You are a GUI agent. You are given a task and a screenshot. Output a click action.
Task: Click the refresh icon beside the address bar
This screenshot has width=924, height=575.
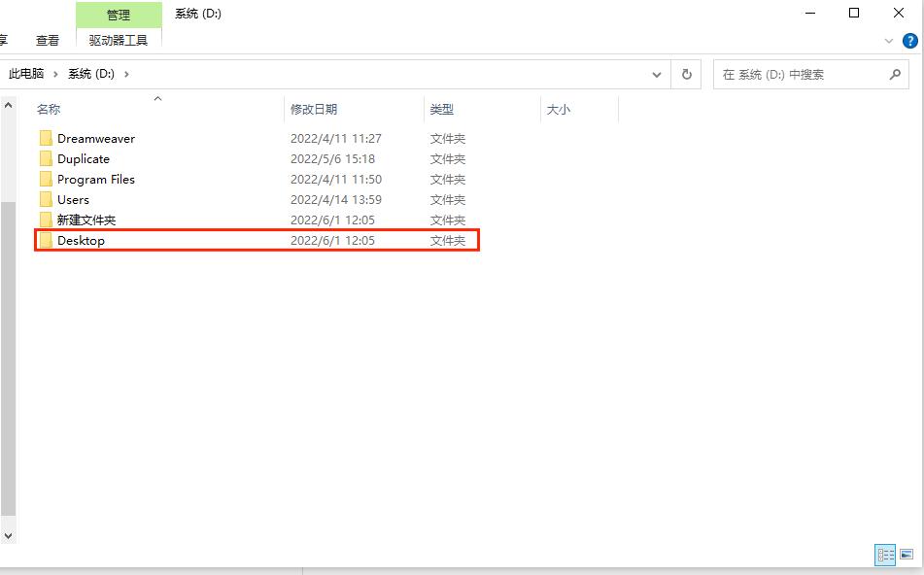[686, 74]
